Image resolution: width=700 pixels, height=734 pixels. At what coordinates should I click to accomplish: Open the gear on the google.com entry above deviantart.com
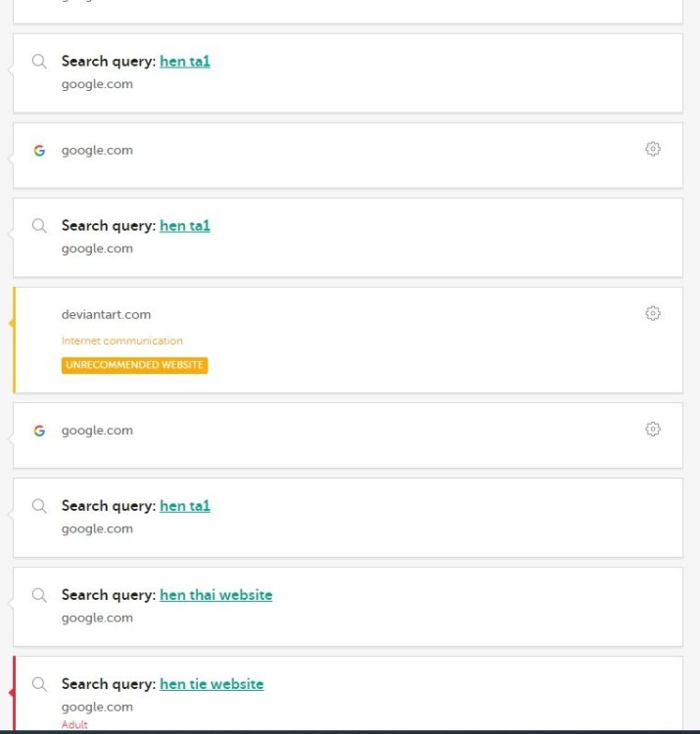(x=653, y=149)
